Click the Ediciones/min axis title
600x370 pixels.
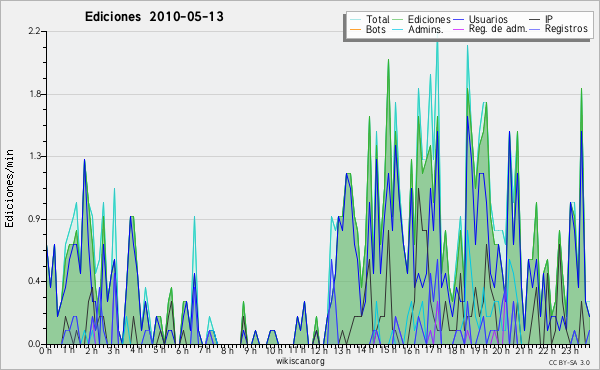9,188
